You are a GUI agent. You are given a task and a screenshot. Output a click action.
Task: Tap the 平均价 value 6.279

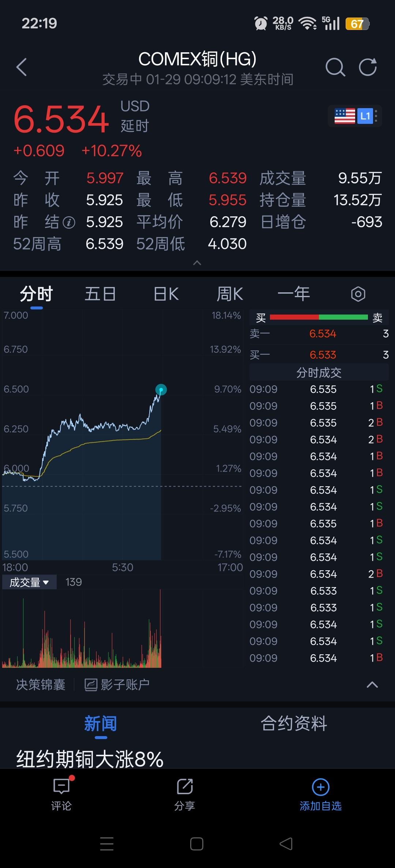coord(228,222)
